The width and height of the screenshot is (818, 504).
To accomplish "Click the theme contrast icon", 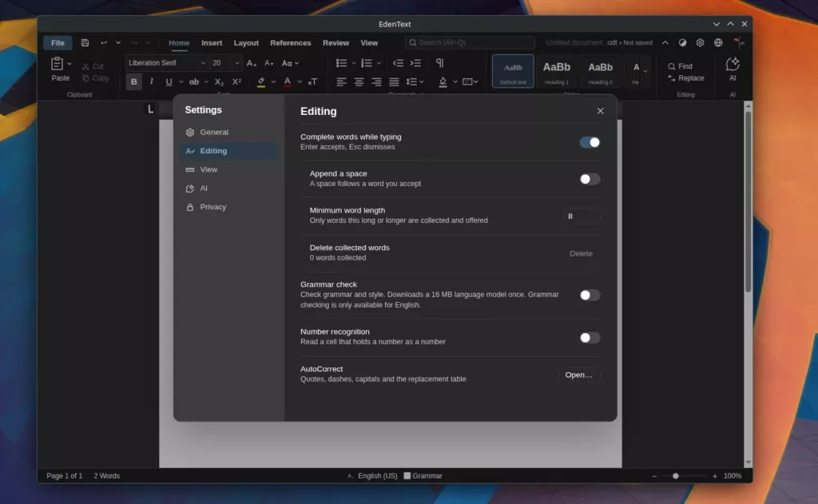I will click(x=682, y=43).
